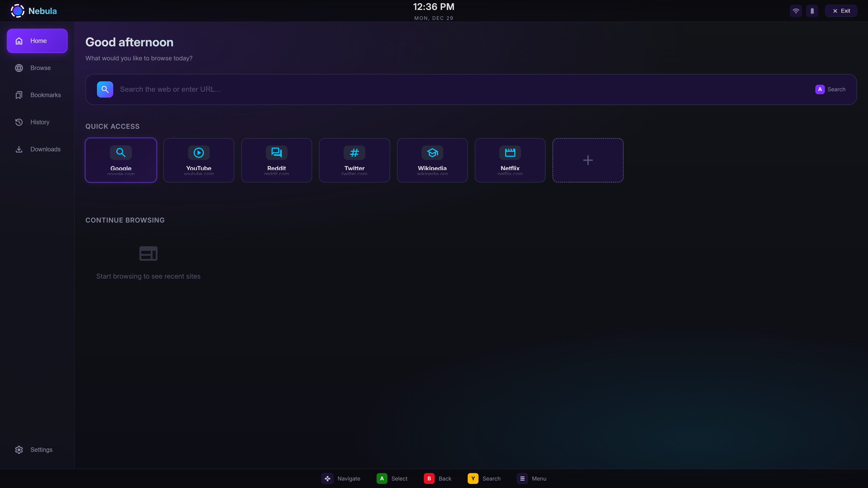
Task: Open the Google quick access tile
Action: pos(121,160)
